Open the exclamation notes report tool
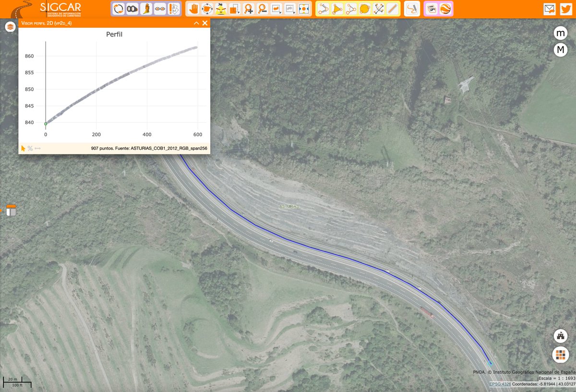This screenshot has width=576, height=392. click(x=174, y=9)
